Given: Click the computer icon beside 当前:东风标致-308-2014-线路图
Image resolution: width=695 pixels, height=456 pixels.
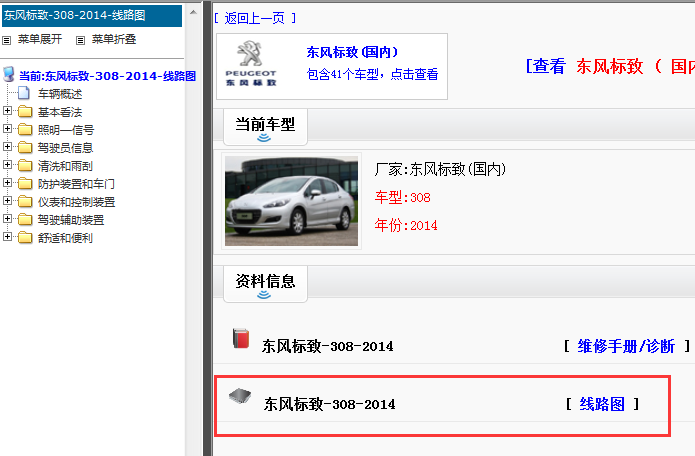Looking at the screenshot, I should tap(8, 74).
